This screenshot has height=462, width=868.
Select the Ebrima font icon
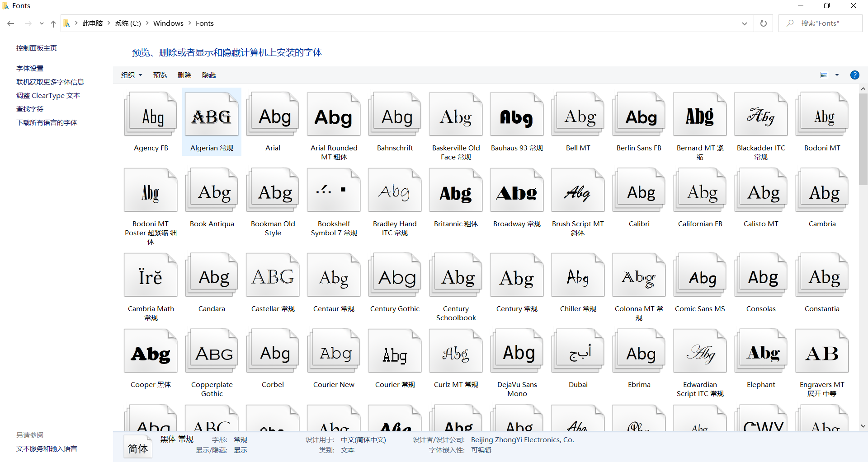pyautogui.click(x=639, y=351)
